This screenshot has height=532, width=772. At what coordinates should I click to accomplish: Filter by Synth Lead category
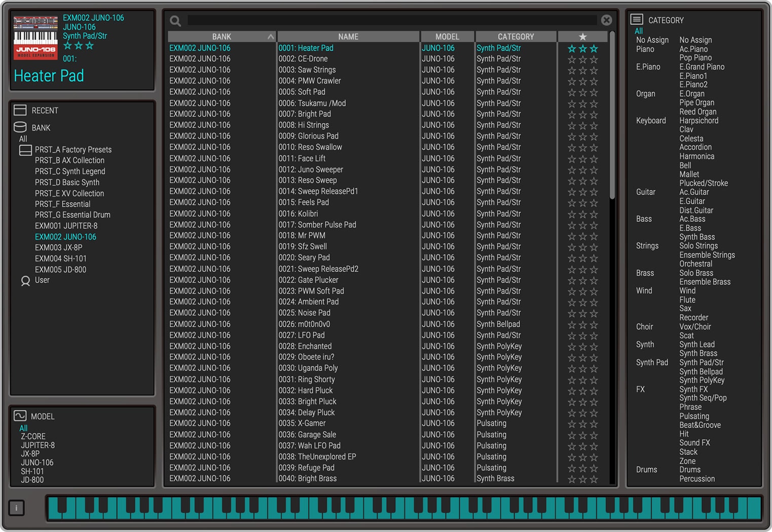(697, 345)
